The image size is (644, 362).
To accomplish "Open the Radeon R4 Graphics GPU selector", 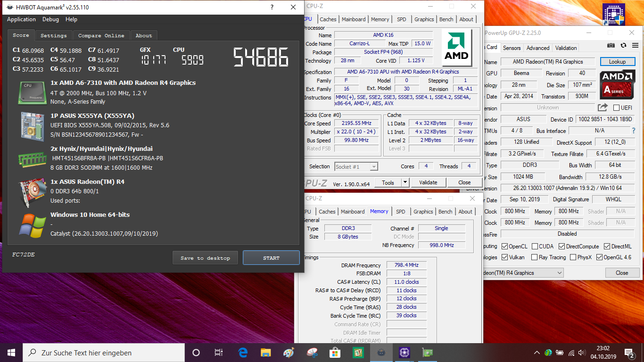I will 523,273.
